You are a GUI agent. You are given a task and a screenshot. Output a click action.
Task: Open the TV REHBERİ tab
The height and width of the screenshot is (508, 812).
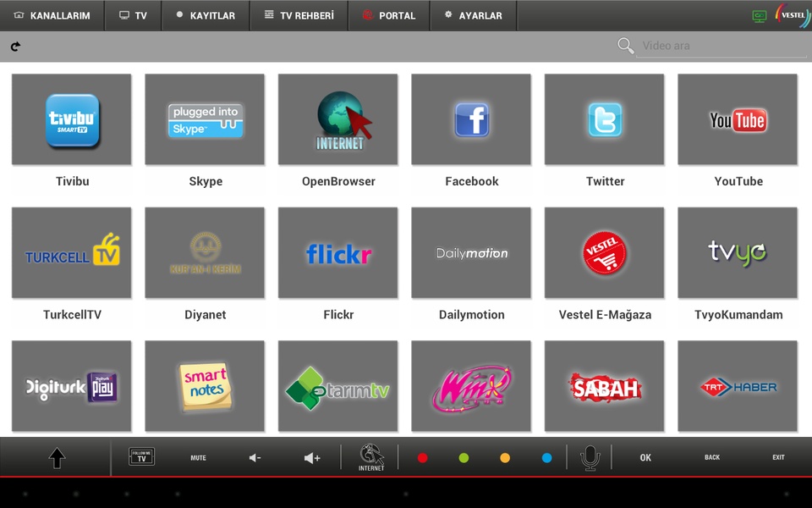299,15
